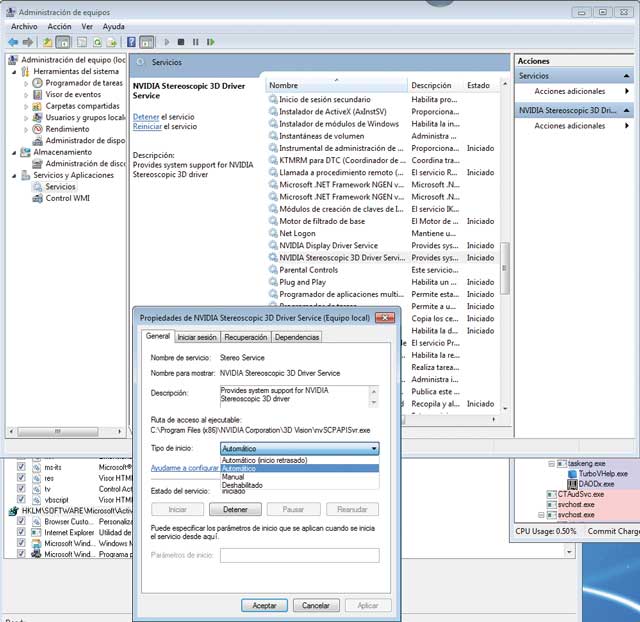640x622 pixels.
Task: Select Servicios in the left tree
Action: pos(59,187)
